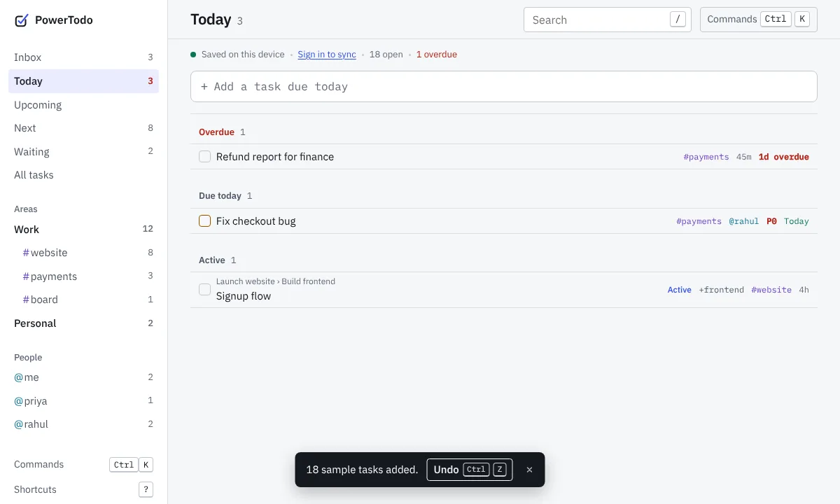The image size is (840, 504).
Task: Open Commands from the sidebar footer
Action: tap(83, 465)
